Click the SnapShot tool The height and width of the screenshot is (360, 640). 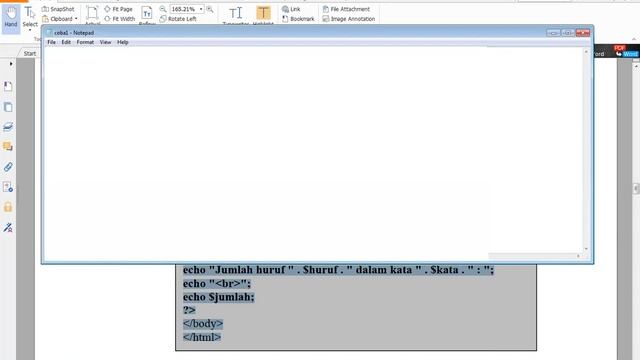[58, 9]
